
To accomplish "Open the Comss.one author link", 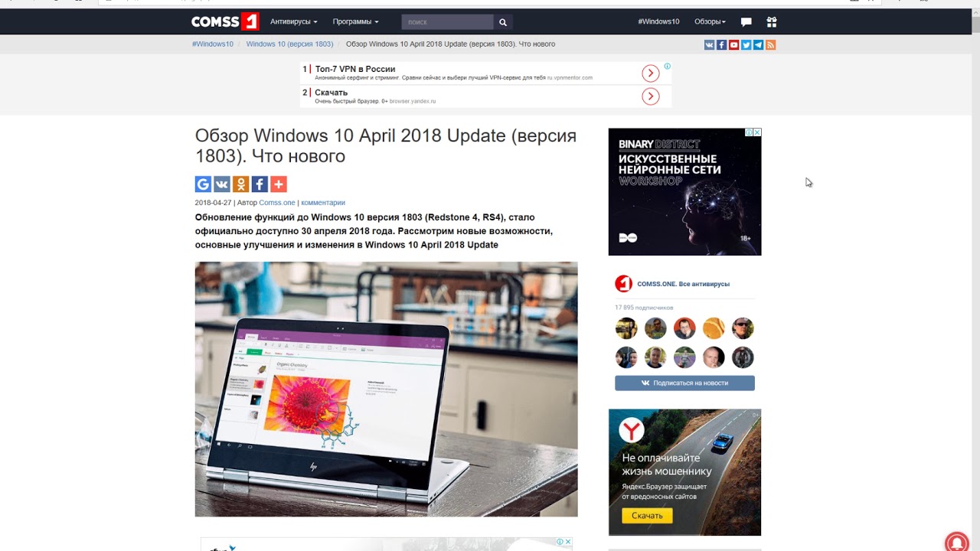I will pyautogui.click(x=277, y=203).
